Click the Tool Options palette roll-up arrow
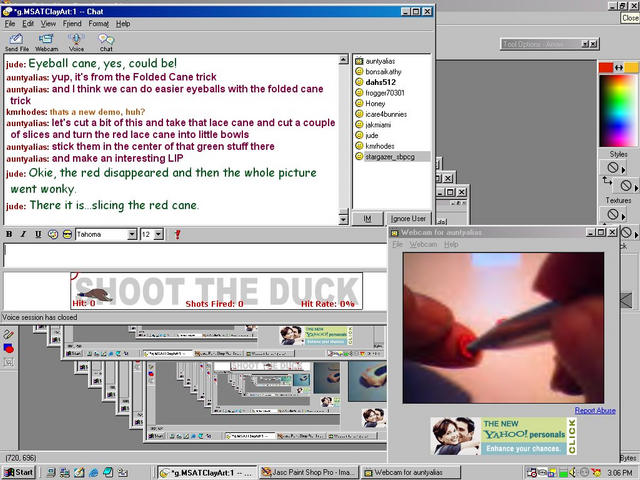 tap(585, 44)
